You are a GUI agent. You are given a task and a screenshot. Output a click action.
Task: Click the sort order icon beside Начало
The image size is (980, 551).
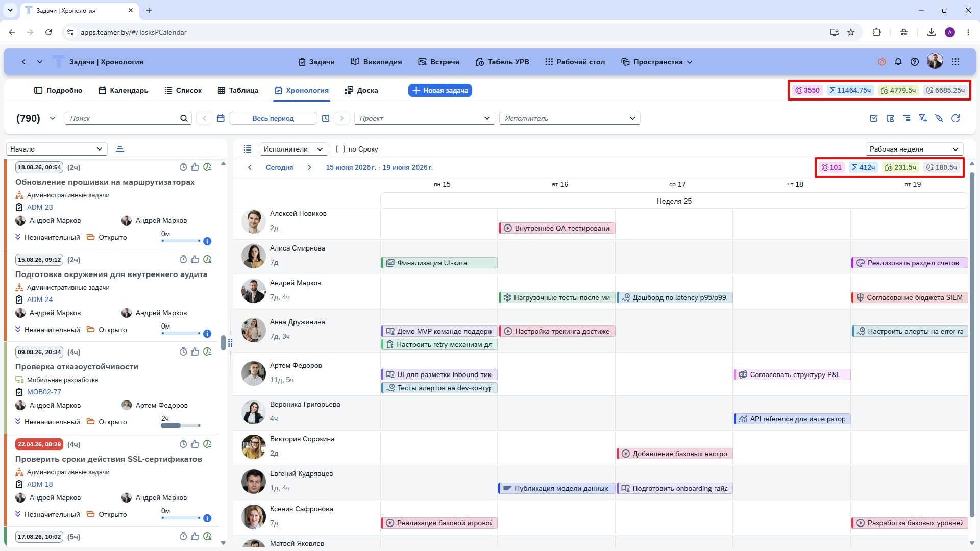120,149
